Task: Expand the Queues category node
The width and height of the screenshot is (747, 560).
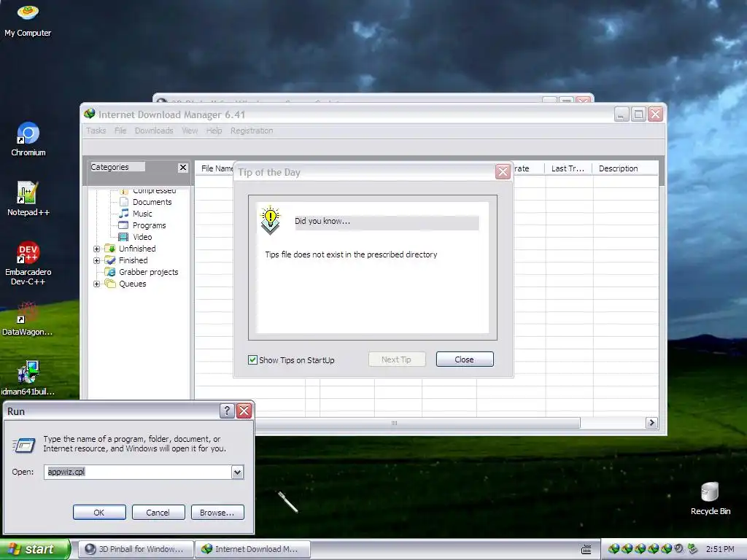Action: coord(97,284)
